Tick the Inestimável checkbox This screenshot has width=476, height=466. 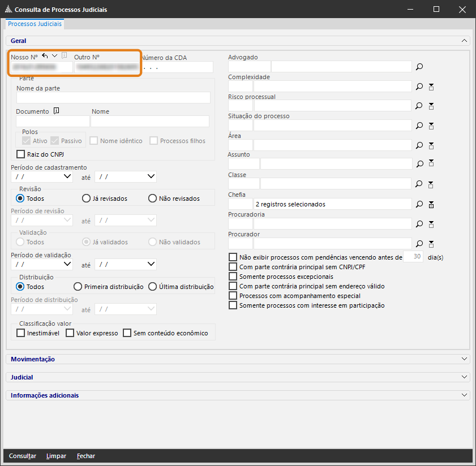coord(21,333)
